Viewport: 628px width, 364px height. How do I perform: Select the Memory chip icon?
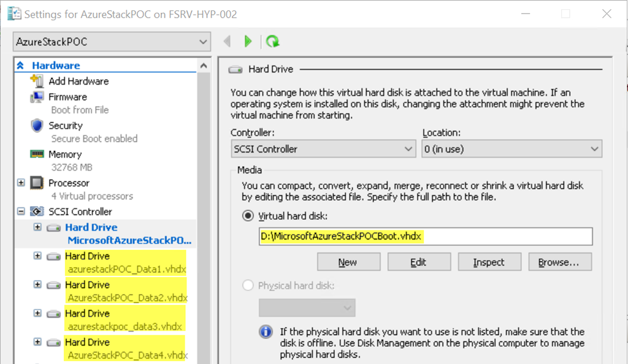pyautogui.click(x=37, y=154)
